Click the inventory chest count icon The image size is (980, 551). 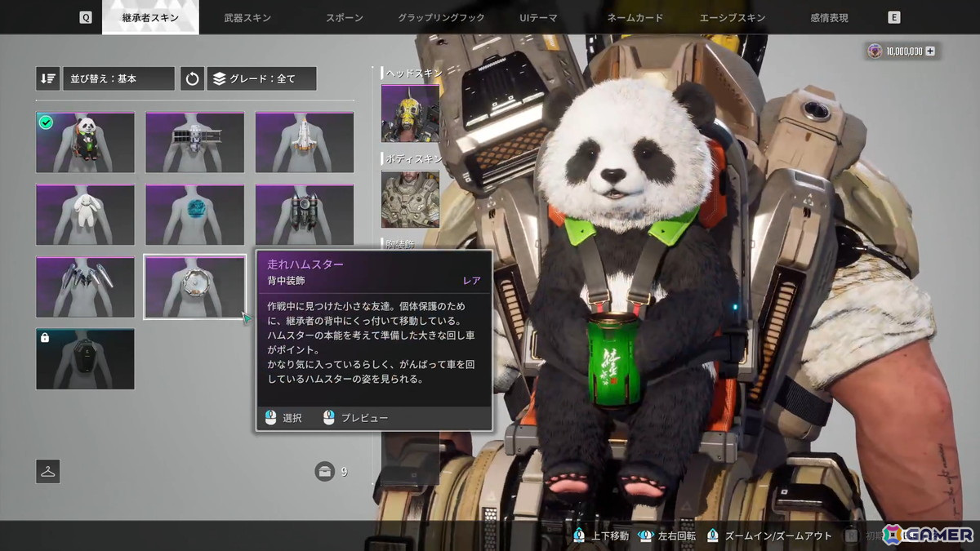point(325,471)
